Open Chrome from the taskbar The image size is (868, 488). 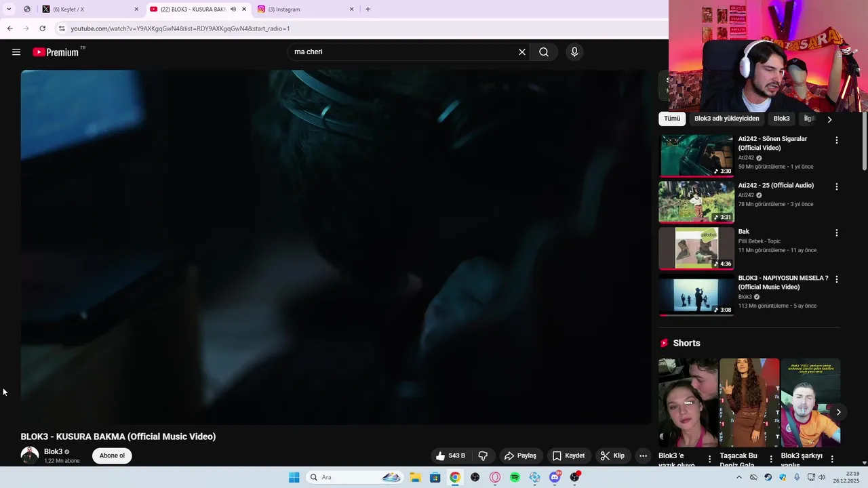pyautogui.click(x=455, y=477)
